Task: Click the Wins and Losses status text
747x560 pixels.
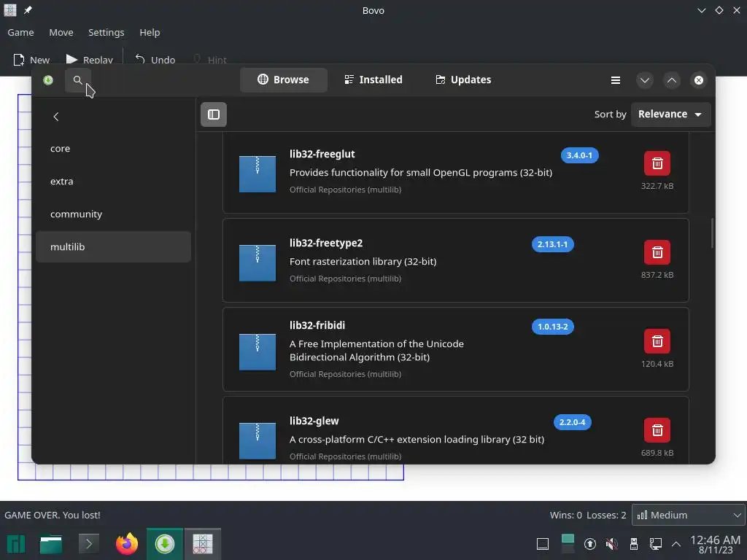Action: (588, 515)
